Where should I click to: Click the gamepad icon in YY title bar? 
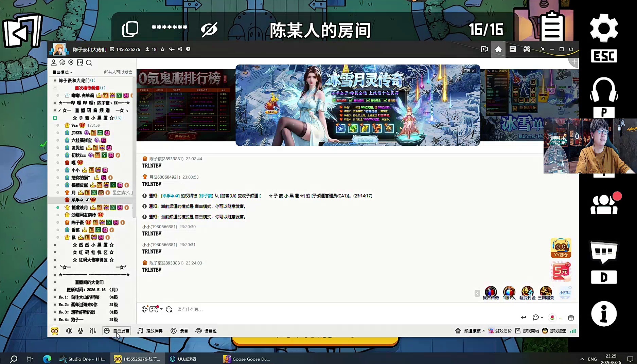[527, 50]
